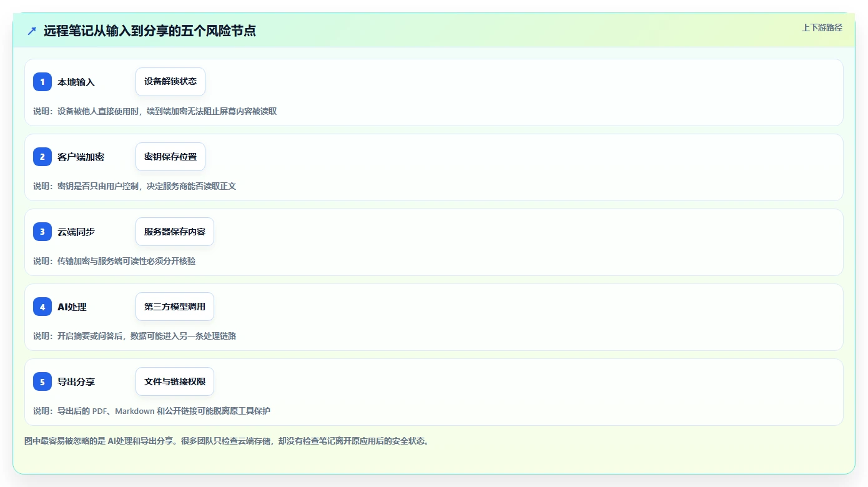Click the arrow icon beside the title
The width and height of the screenshot is (868, 487).
click(32, 31)
